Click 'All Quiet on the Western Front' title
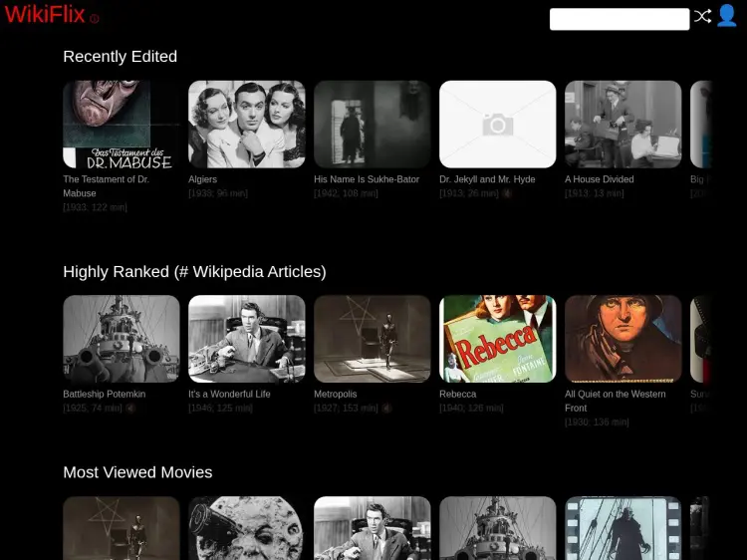Viewport: 747px width, 560px height. click(616, 401)
